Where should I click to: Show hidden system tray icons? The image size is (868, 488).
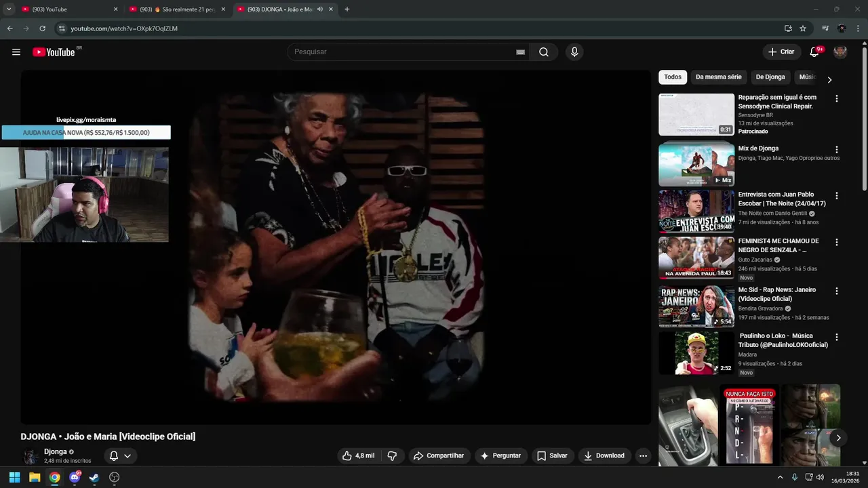(x=780, y=477)
